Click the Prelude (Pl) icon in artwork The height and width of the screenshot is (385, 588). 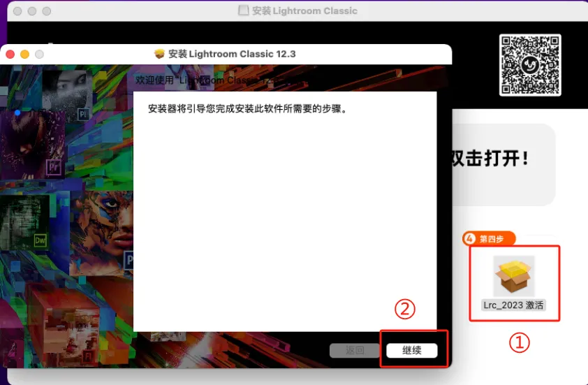[83, 114]
